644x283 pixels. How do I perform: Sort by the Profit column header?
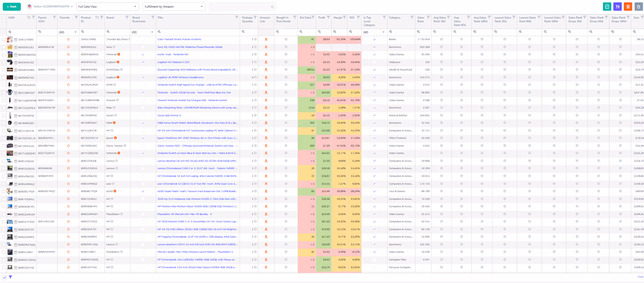322,17
